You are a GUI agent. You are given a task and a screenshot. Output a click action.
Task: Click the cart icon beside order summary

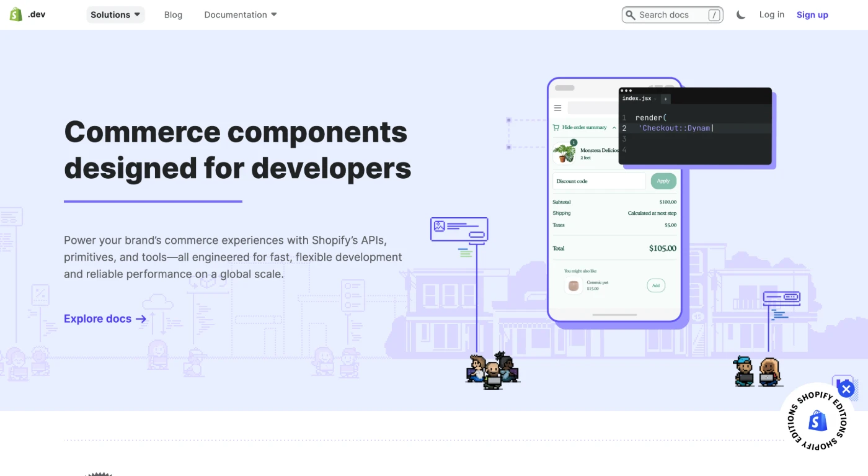tap(556, 127)
